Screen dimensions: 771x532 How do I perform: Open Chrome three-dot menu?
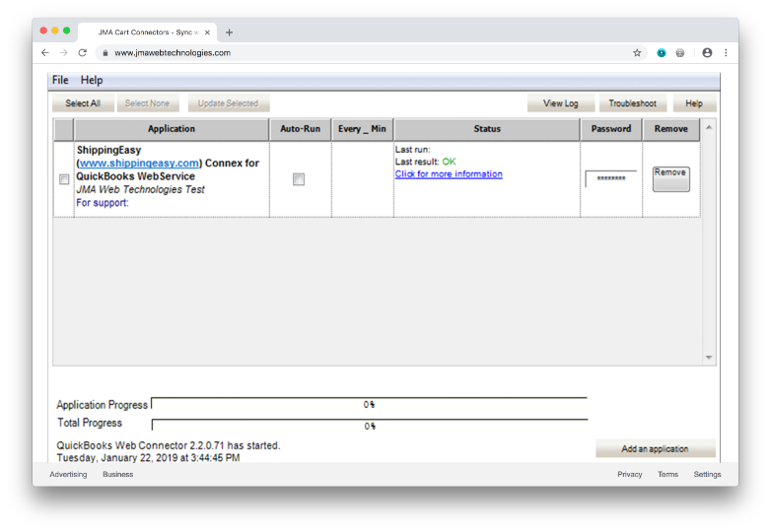coord(726,52)
